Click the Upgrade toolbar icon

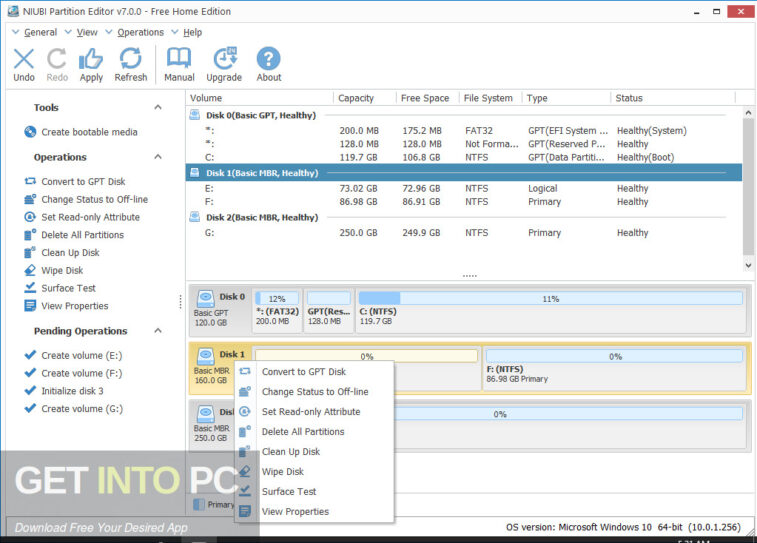pyautogui.click(x=224, y=58)
